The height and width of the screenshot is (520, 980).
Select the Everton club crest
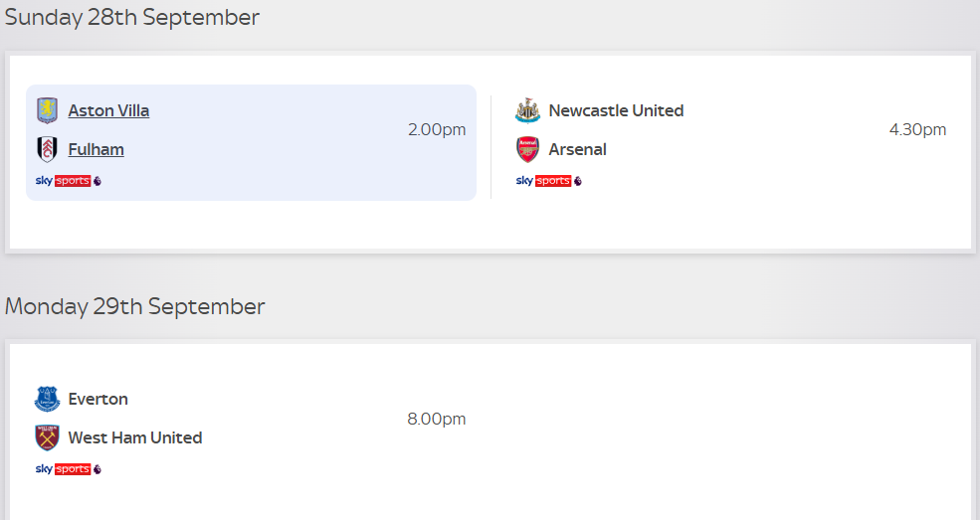[47, 399]
